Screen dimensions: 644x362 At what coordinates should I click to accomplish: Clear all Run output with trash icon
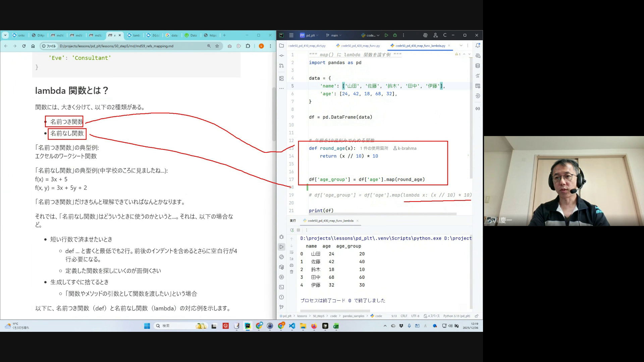click(x=291, y=272)
